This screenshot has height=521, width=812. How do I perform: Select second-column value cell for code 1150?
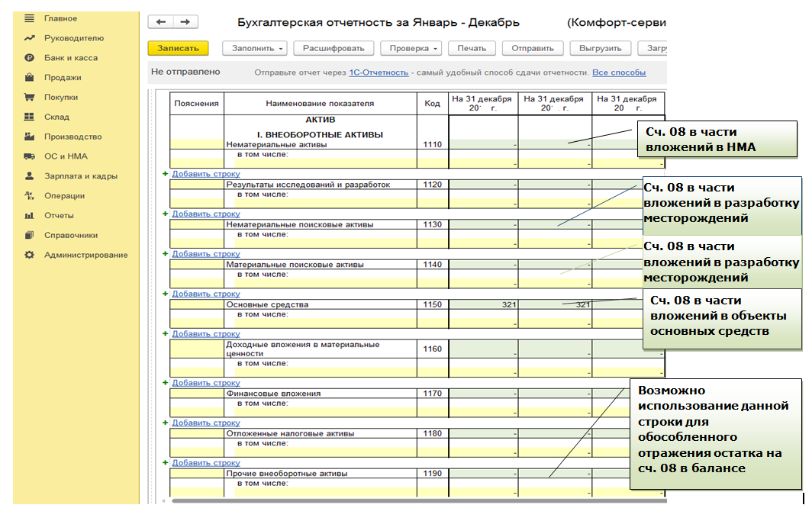pos(555,304)
